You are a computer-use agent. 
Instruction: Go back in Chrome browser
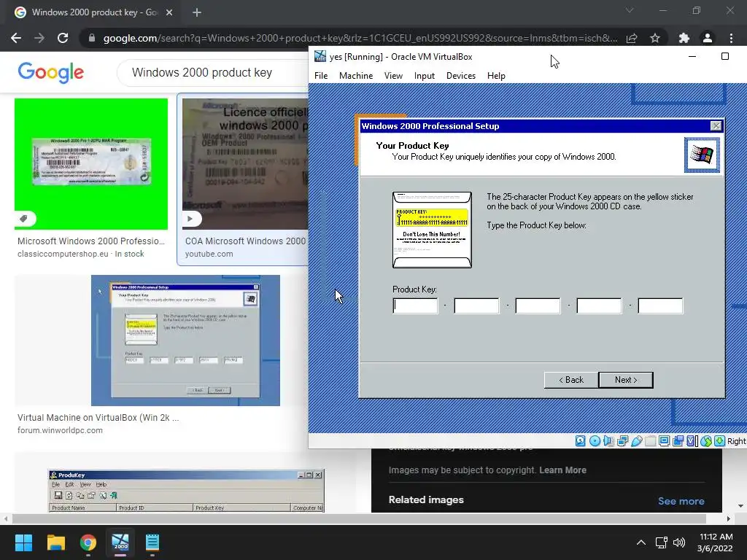(16, 38)
